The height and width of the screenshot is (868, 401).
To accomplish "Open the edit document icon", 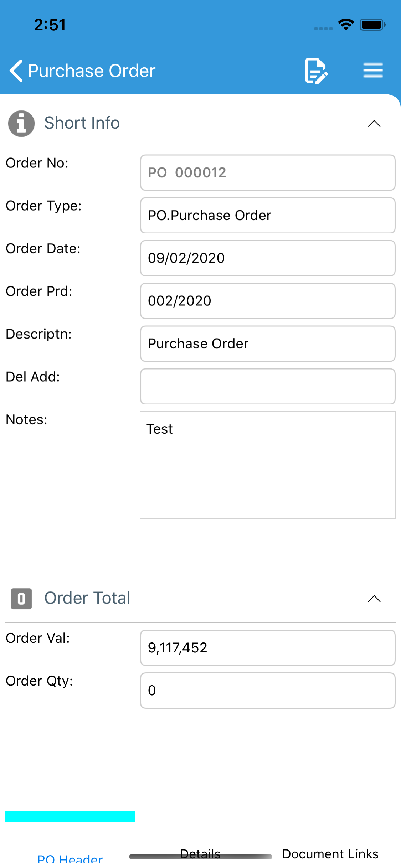I will [316, 71].
